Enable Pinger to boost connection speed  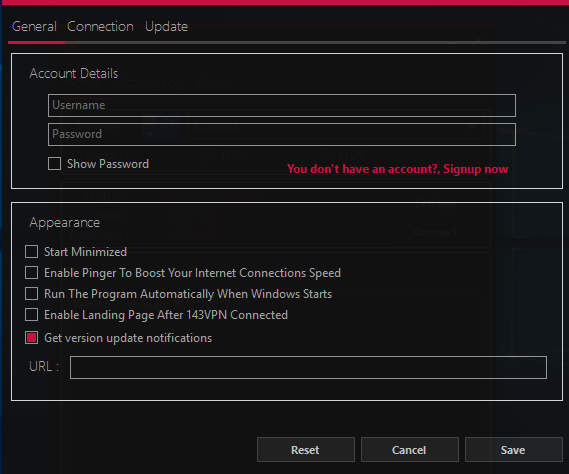[x=32, y=273]
